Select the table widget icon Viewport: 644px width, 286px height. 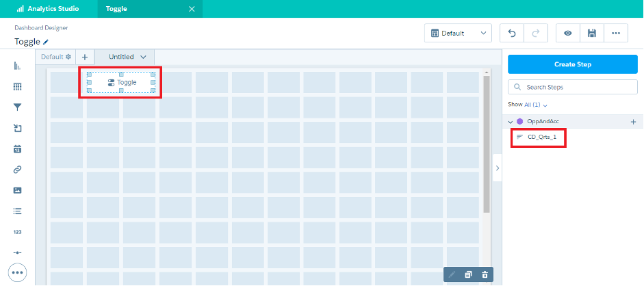(17, 87)
